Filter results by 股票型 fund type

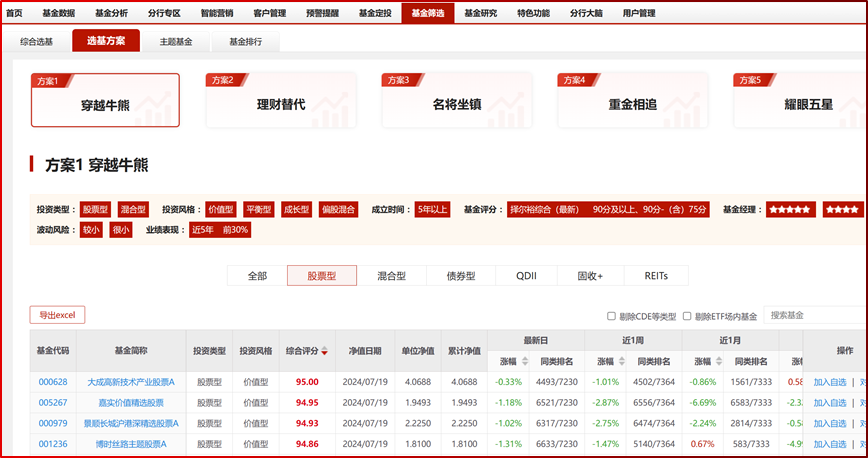(322, 276)
